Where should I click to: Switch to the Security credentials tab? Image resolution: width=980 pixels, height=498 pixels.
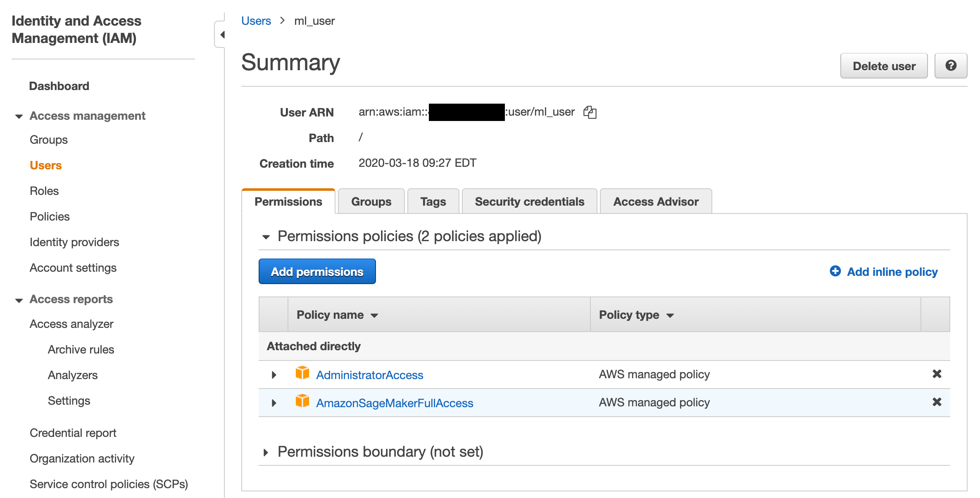click(529, 202)
